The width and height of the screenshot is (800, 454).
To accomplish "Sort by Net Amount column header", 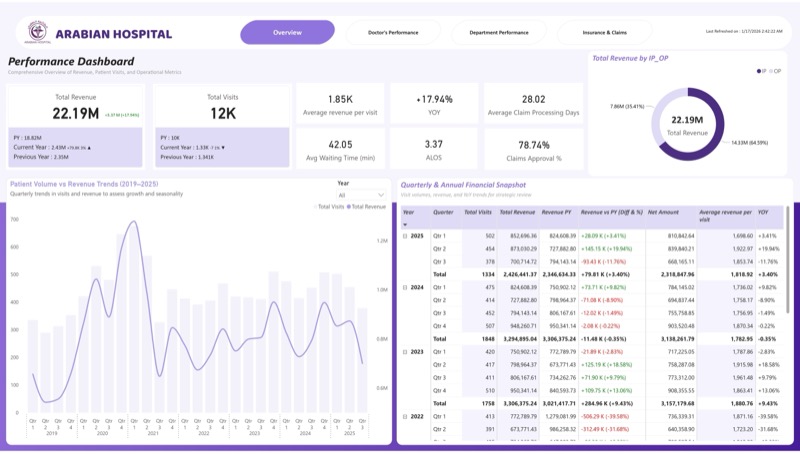I will 663,212.
